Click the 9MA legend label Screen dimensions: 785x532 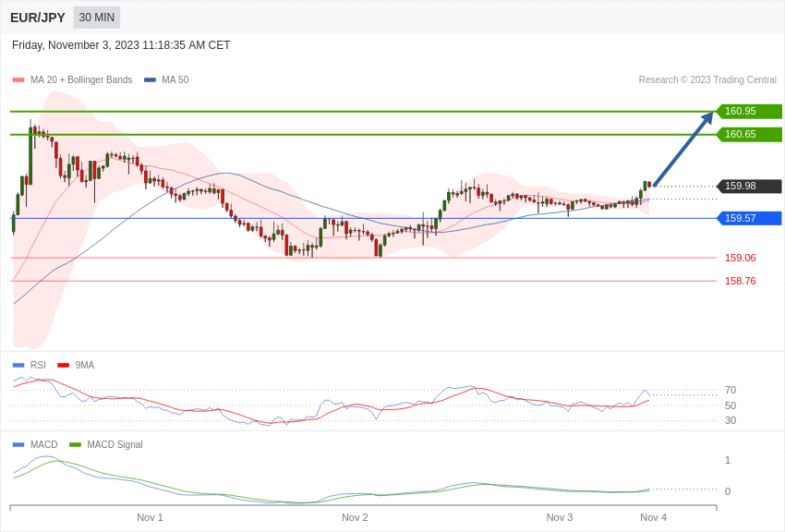(x=85, y=365)
